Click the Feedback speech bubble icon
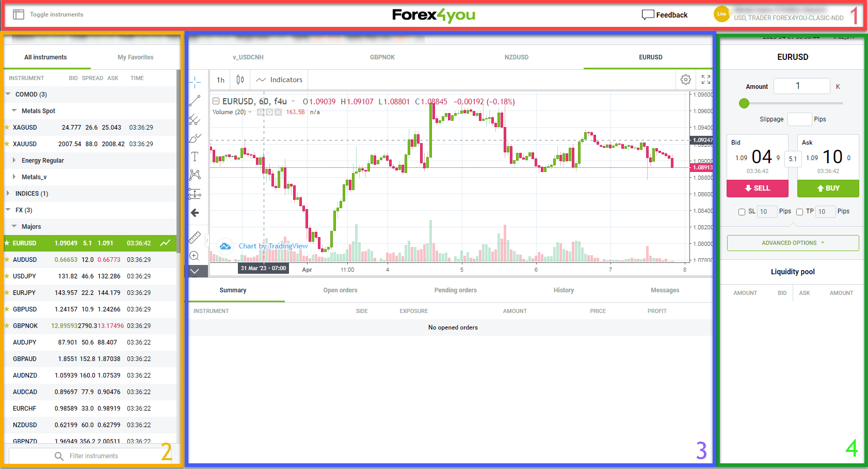868x469 pixels. click(x=648, y=15)
